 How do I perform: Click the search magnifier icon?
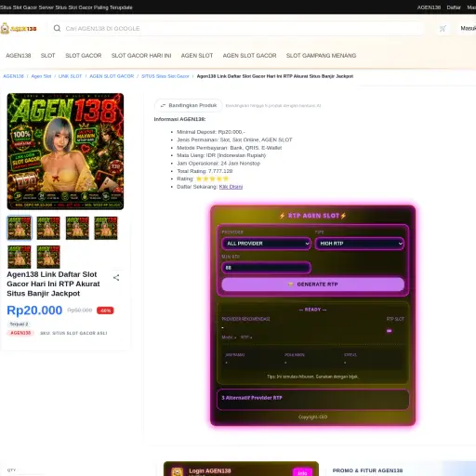coord(57,28)
